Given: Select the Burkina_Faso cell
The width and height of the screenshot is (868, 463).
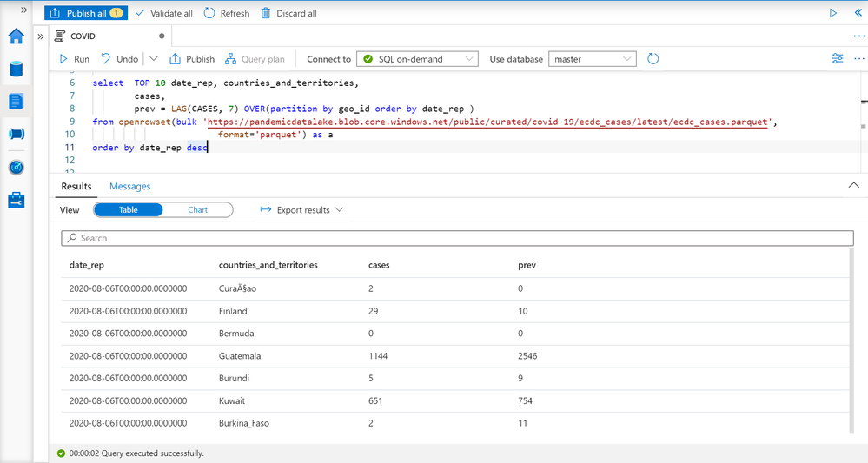Looking at the screenshot, I should point(244,423).
